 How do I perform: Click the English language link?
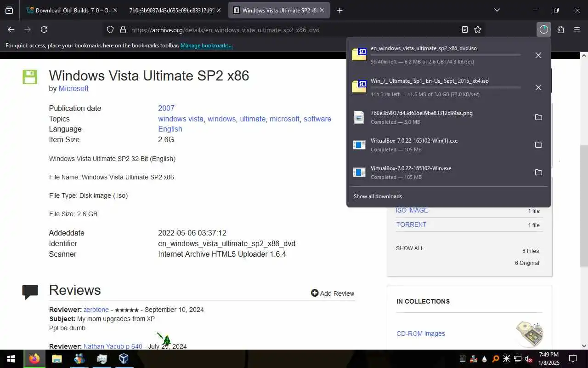pos(170,129)
